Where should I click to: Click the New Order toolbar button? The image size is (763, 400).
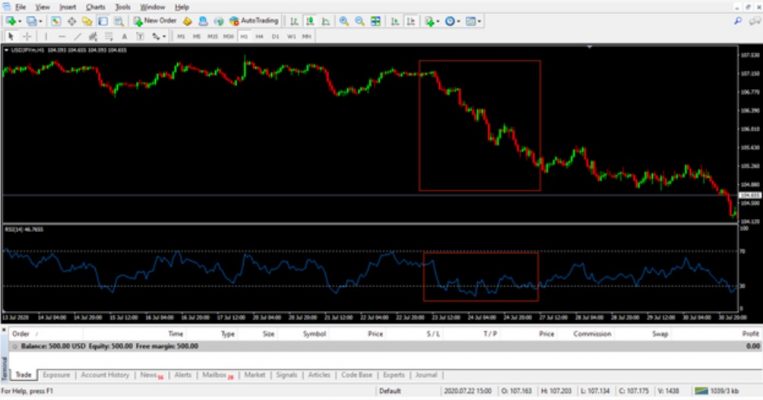155,20
